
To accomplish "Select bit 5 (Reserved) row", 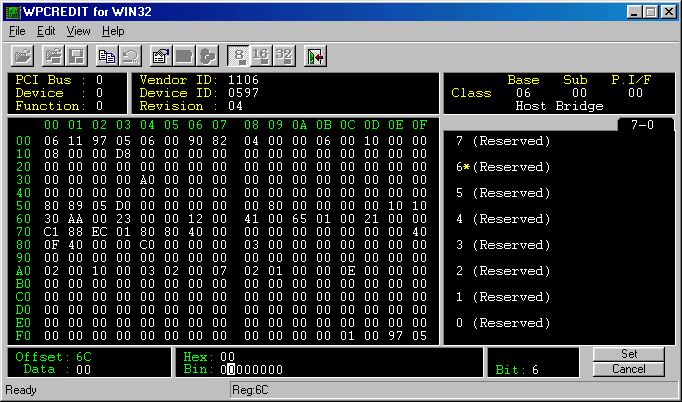I will [503, 193].
